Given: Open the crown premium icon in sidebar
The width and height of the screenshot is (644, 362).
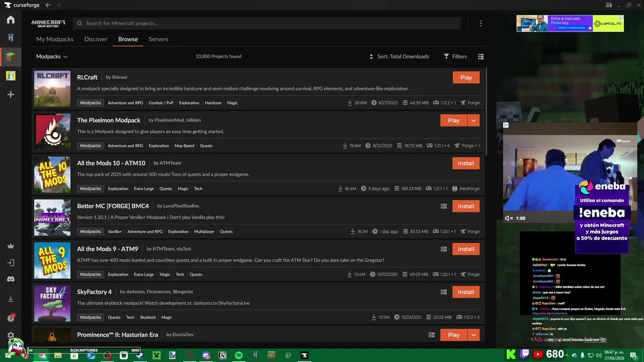Looking at the screenshot, I should point(11,246).
